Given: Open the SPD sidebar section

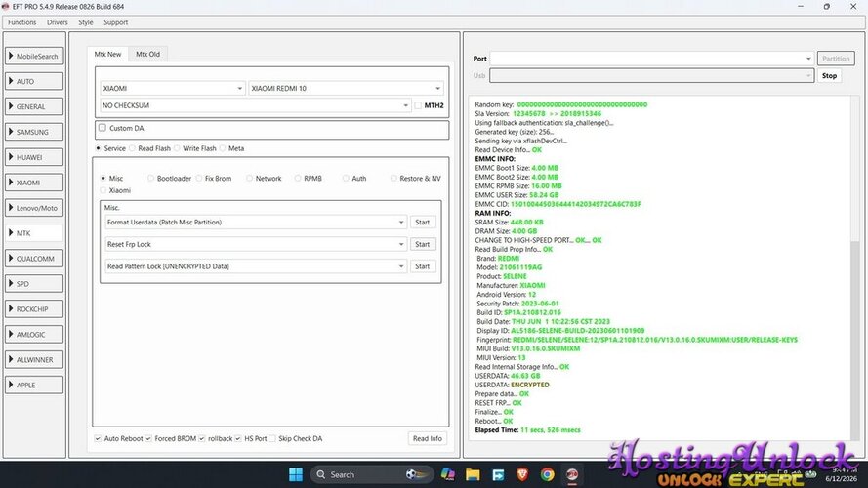Looking at the screenshot, I should pyautogui.click(x=34, y=284).
